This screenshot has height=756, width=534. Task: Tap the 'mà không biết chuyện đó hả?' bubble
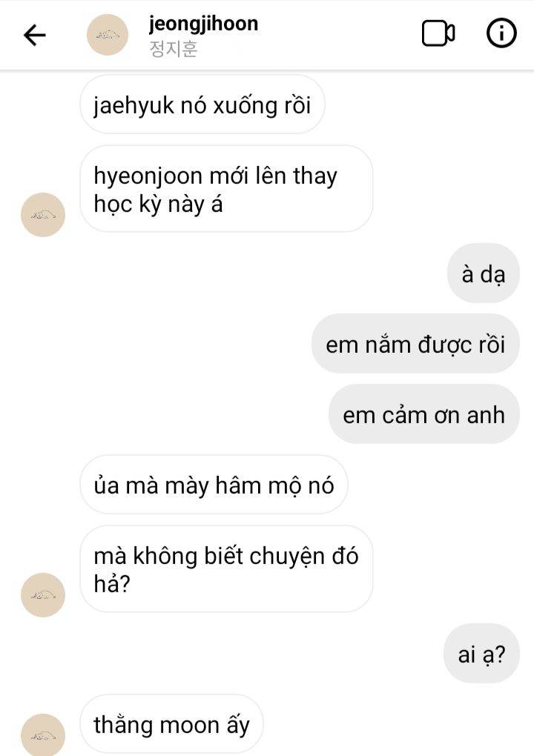225,569
